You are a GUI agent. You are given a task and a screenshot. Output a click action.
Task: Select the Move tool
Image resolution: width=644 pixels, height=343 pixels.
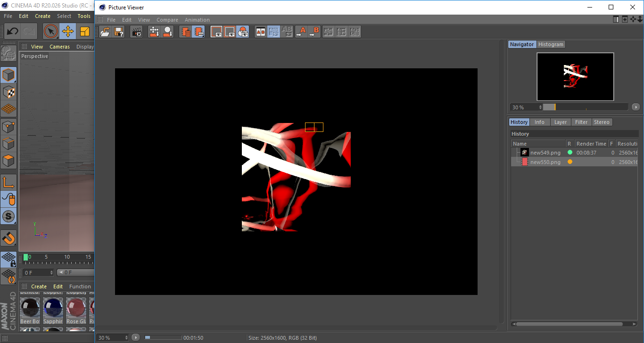pos(68,32)
